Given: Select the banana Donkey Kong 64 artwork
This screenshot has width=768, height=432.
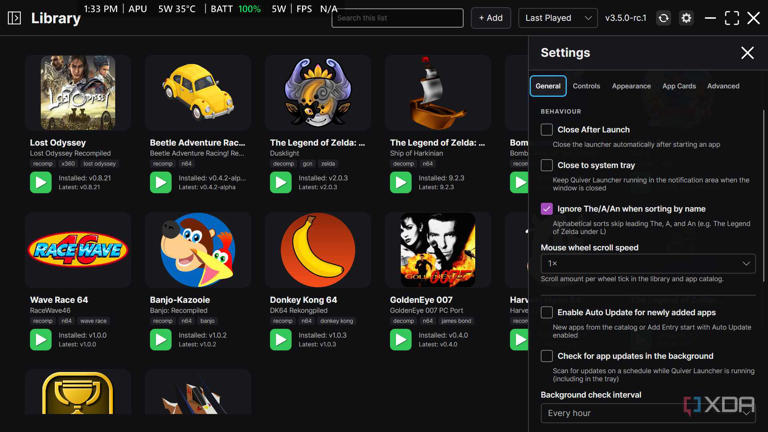Looking at the screenshot, I should (318, 250).
